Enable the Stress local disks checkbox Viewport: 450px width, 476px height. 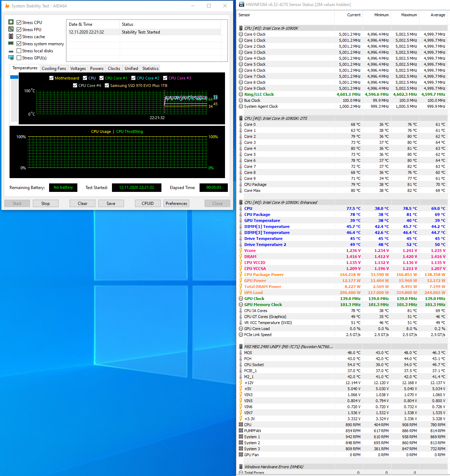[x=19, y=51]
